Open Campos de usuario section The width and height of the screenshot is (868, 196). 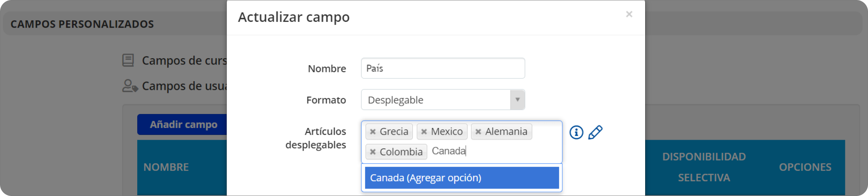tap(184, 86)
